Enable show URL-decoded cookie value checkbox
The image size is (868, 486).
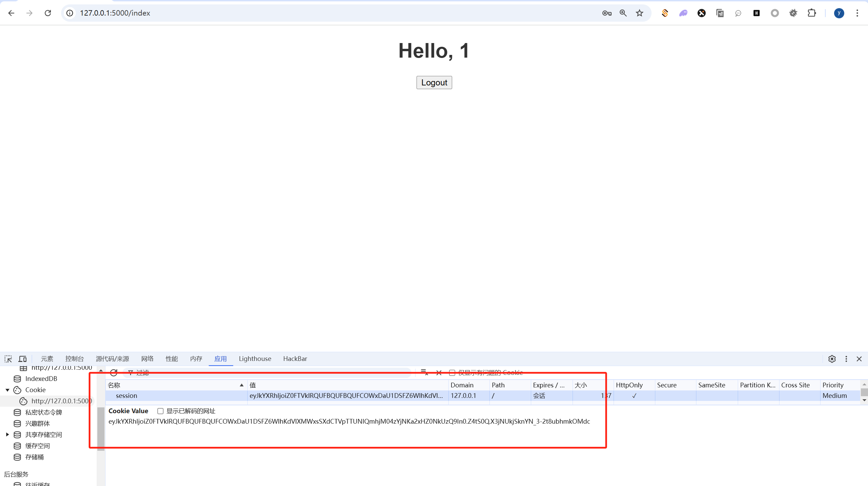(x=160, y=411)
